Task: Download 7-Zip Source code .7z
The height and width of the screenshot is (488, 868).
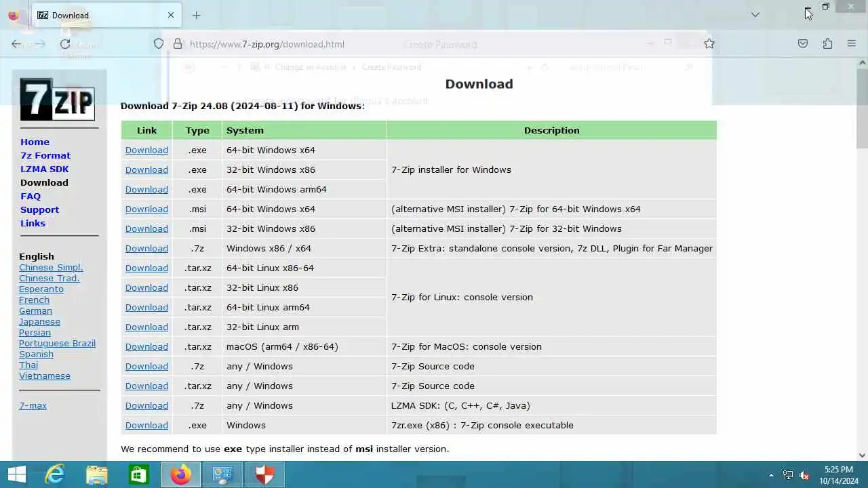Action: 146,366
